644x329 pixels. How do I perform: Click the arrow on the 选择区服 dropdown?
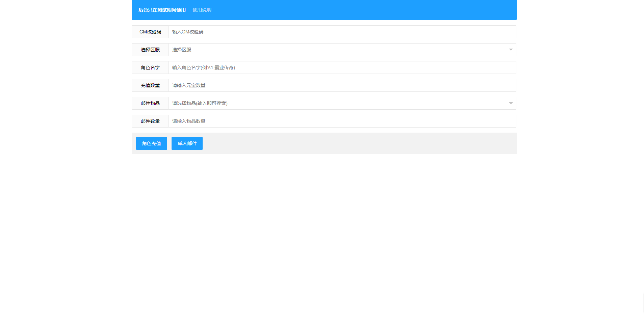pyautogui.click(x=511, y=50)
